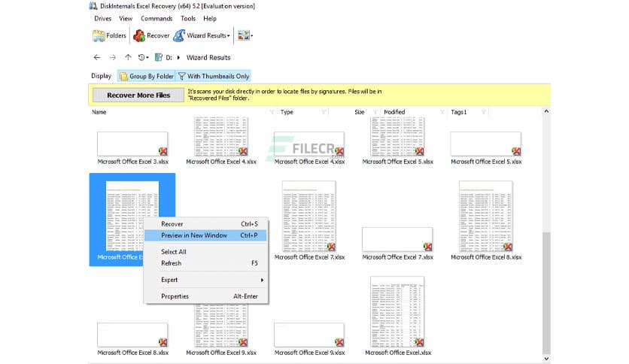Open the Name column filter icon
Image resolution: width=629 pixels, height=364 pixels.
pyautogui.click(x=272, y=112)
